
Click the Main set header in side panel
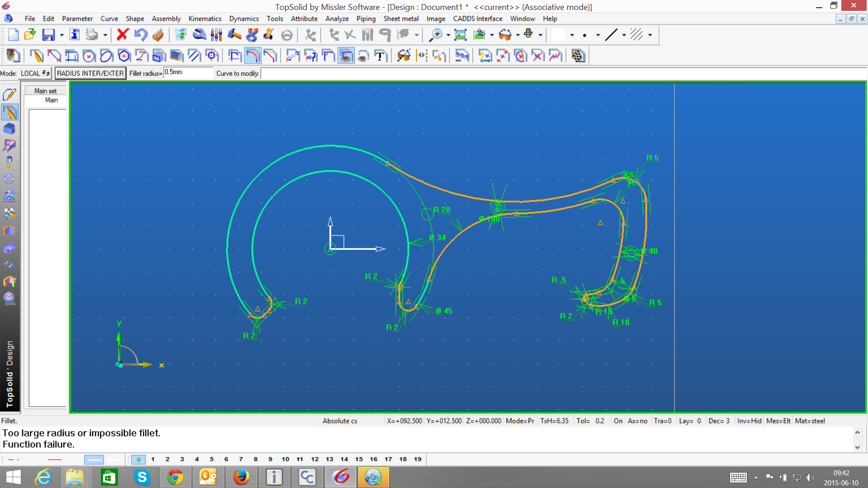pos(45,91)
